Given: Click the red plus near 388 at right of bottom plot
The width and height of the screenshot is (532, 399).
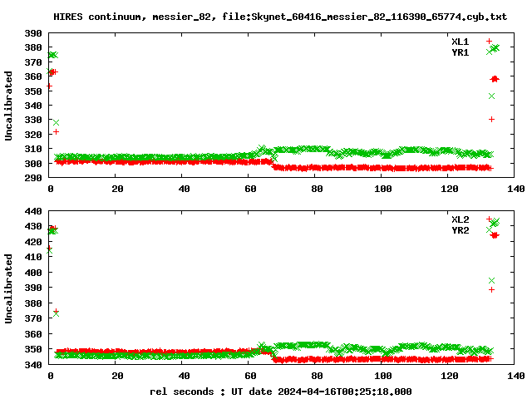Looking at the screenshot, I should pyautogui.click(x=491, y=290).
